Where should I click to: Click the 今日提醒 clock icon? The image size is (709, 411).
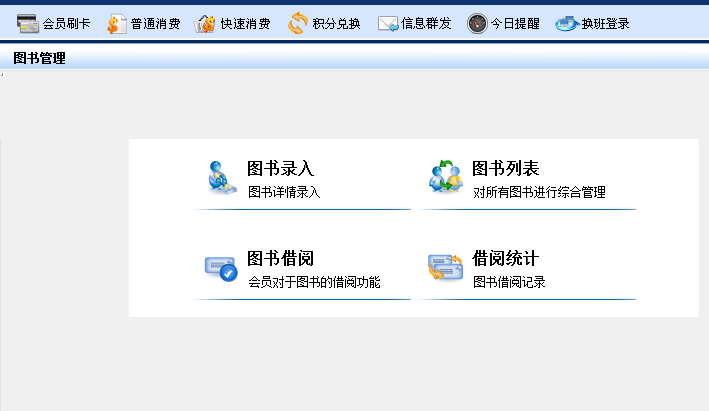pyautogui.click(x=477, y=23)
